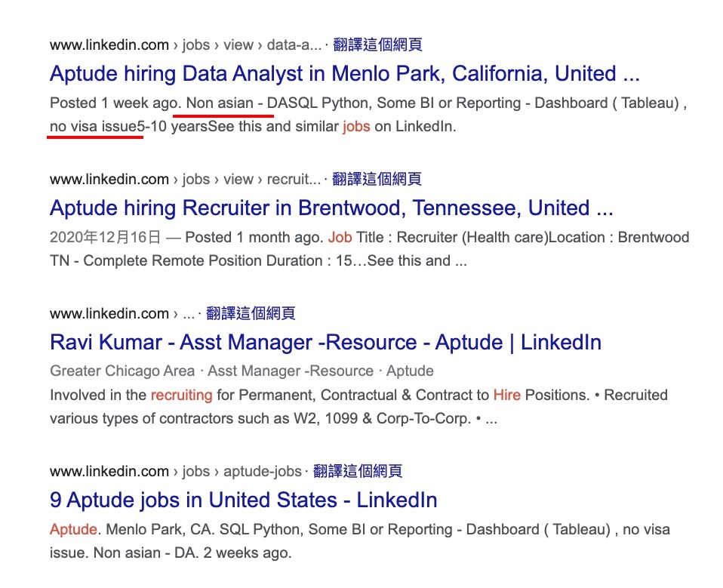Screen dimensions: 723x588
Task: Click the red "jobs" word in the Data Analyst snippet
Action: (356, 126)
